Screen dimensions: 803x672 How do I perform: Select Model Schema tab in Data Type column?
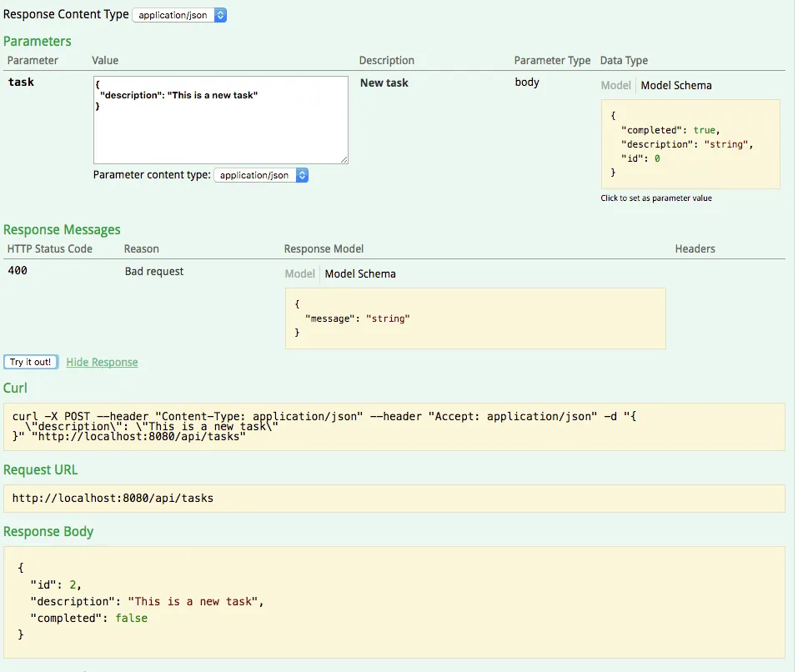tap(675, 86)
